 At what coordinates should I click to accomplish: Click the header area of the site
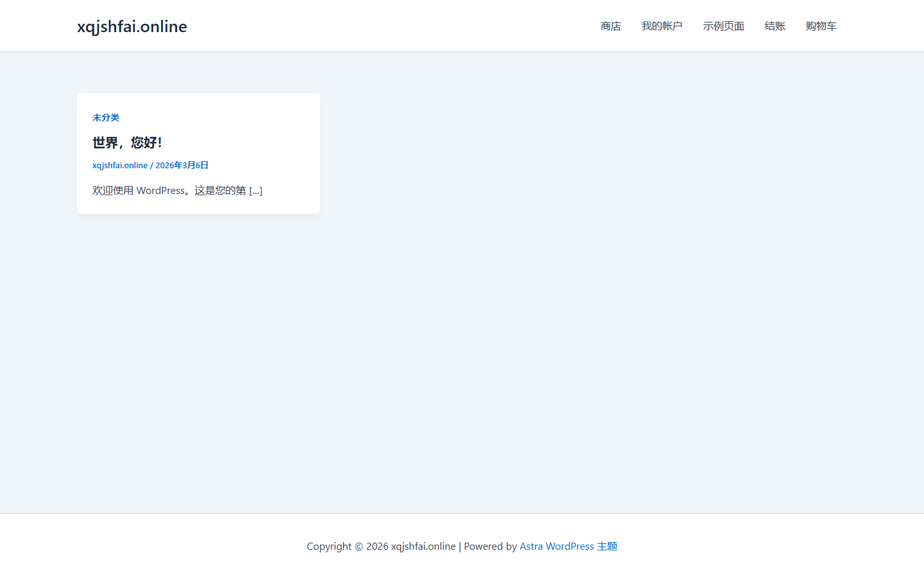click(462, 26)
